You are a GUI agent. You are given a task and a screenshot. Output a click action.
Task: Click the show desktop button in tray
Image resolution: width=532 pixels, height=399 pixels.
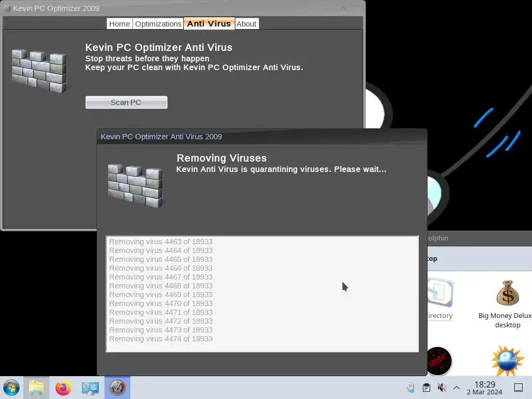pos(518,388)
